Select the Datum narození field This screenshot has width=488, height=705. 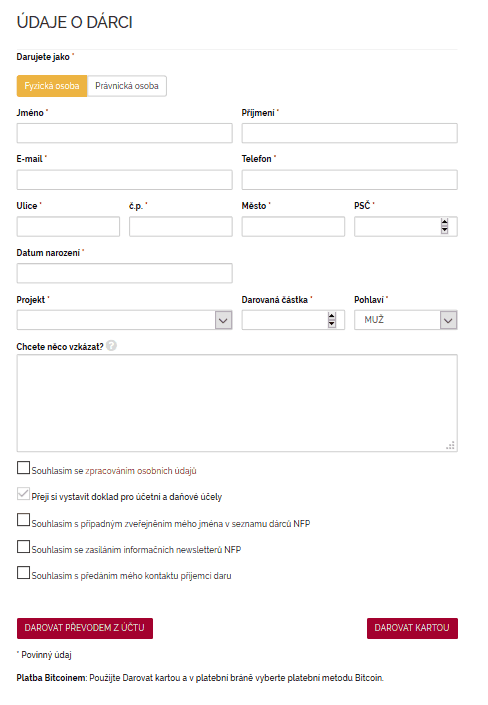point(125,273)
